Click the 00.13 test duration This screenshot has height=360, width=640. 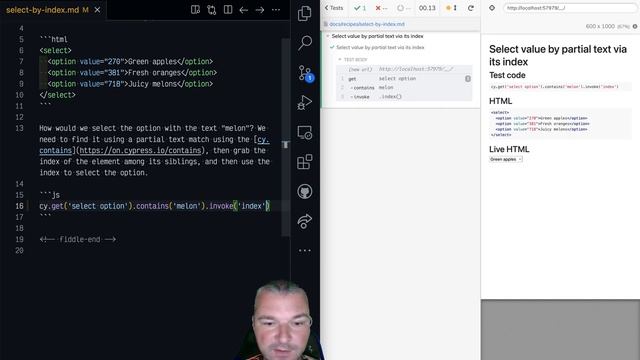point(427,8)
